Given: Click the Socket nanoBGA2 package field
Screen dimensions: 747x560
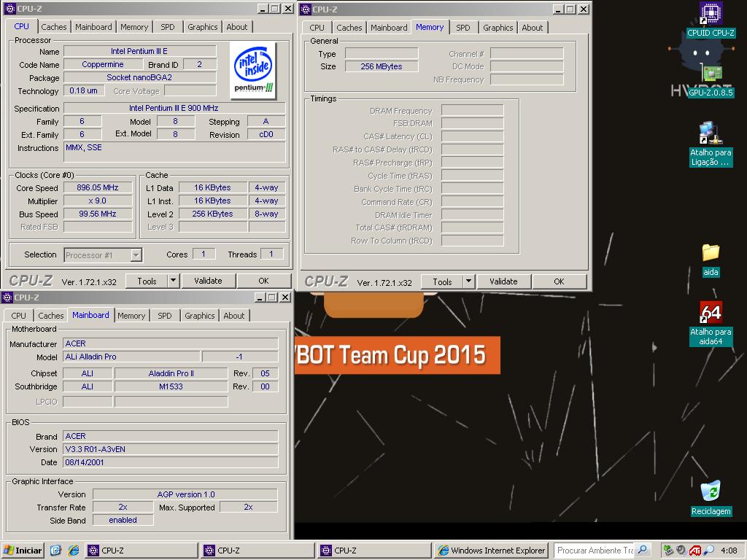Looking at the screenshot, I should coord(139,77).
